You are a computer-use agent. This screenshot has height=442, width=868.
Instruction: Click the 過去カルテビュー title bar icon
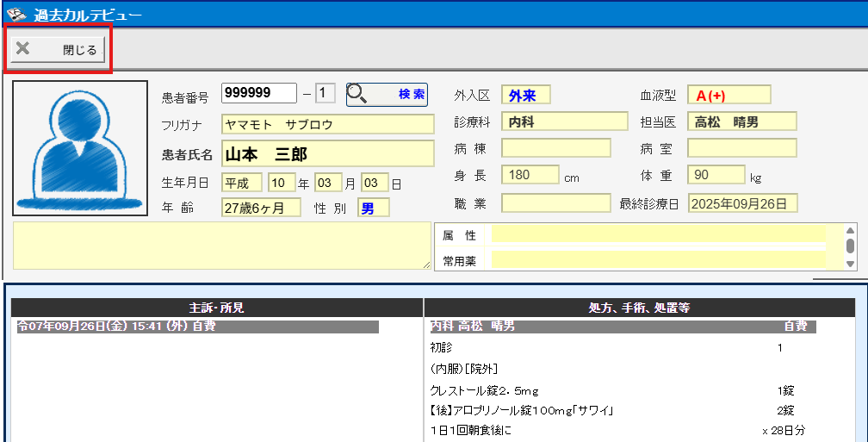click(15, 13)
